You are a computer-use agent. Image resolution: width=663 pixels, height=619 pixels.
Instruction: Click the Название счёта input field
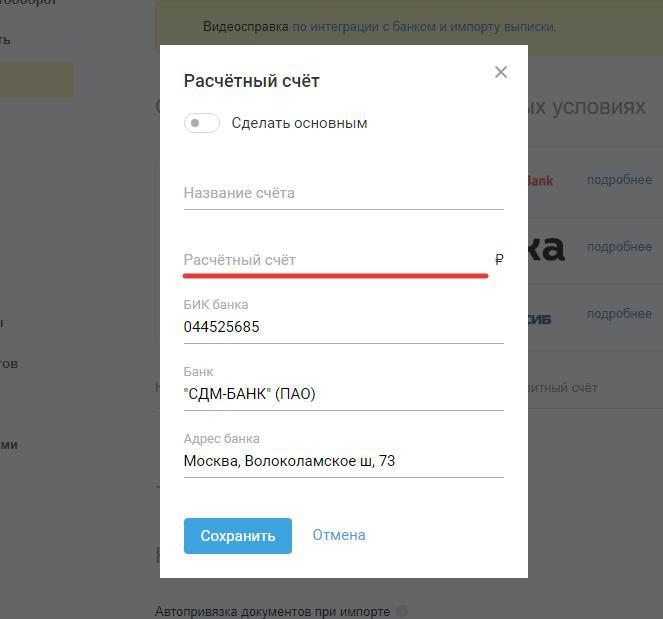coord(343,193)
